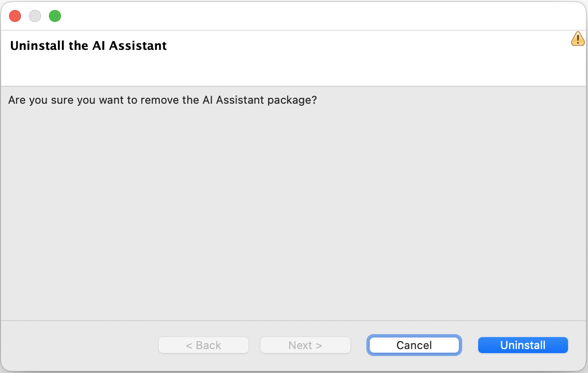Image resolution: width=588 pixels, height=373 pixels.
Task: Dismiss the dialog using Cancel
Action: (x=414, y=345)
